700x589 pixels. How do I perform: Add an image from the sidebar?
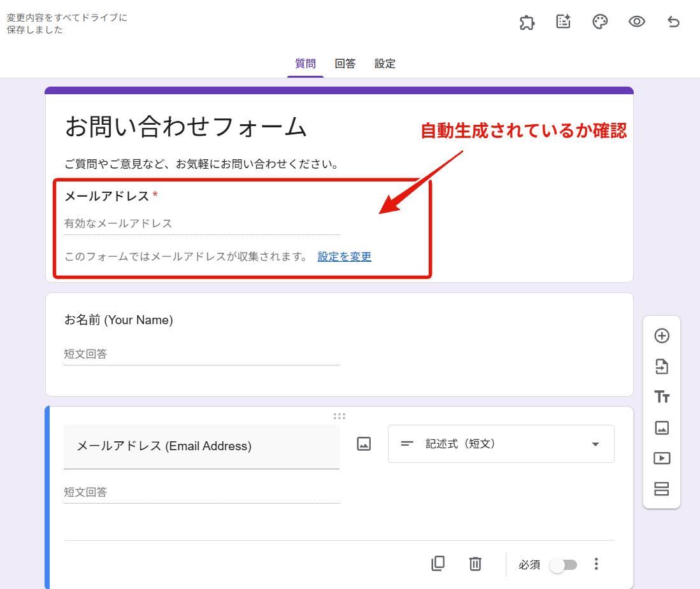pos(662,427)
